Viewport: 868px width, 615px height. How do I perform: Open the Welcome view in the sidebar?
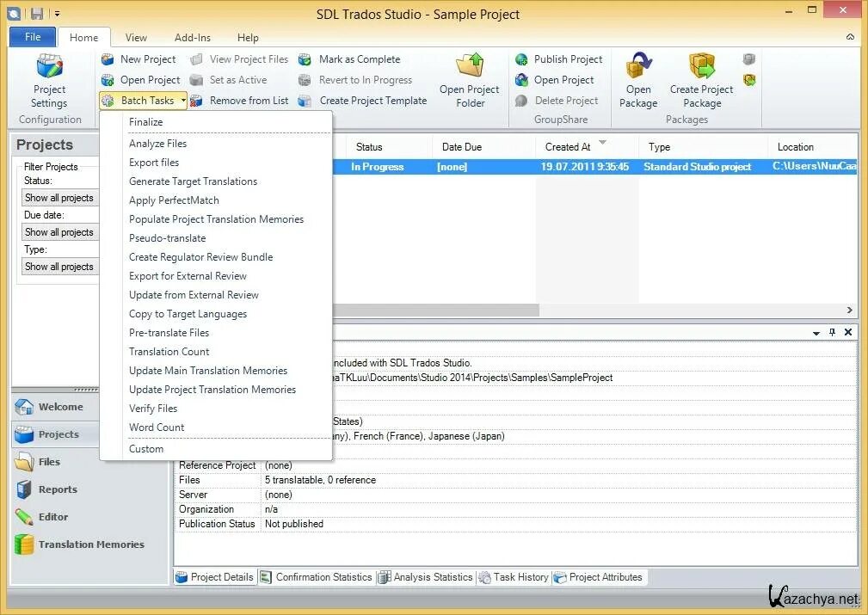click(55, 407)
